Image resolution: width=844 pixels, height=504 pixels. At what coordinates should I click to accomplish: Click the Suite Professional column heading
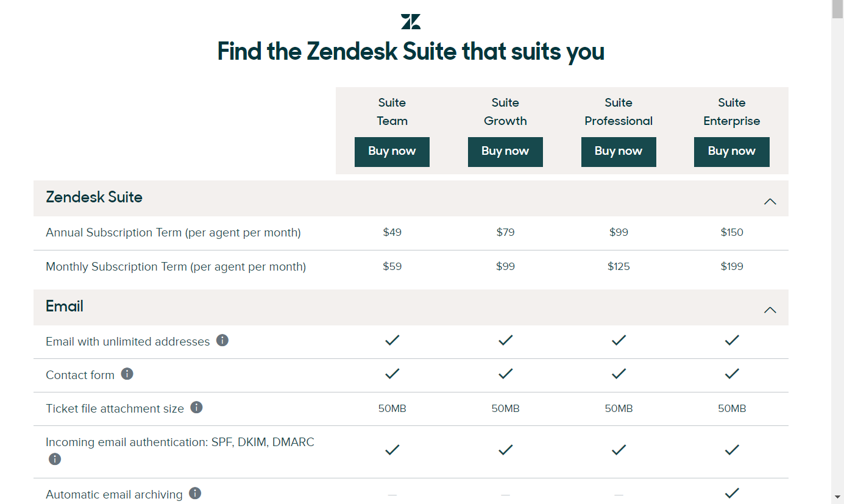click(x=619, y=112)
